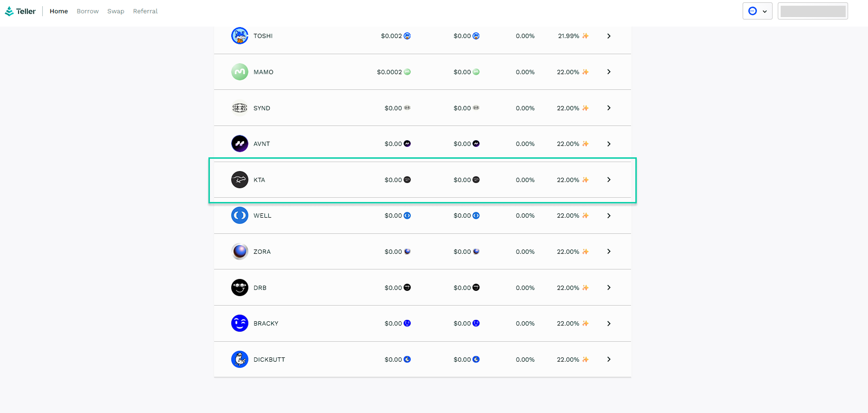Click the sparkle icon beside MAMO's 22.00%
This screenshot has height=413, width=868.
(x=585, y=72)
